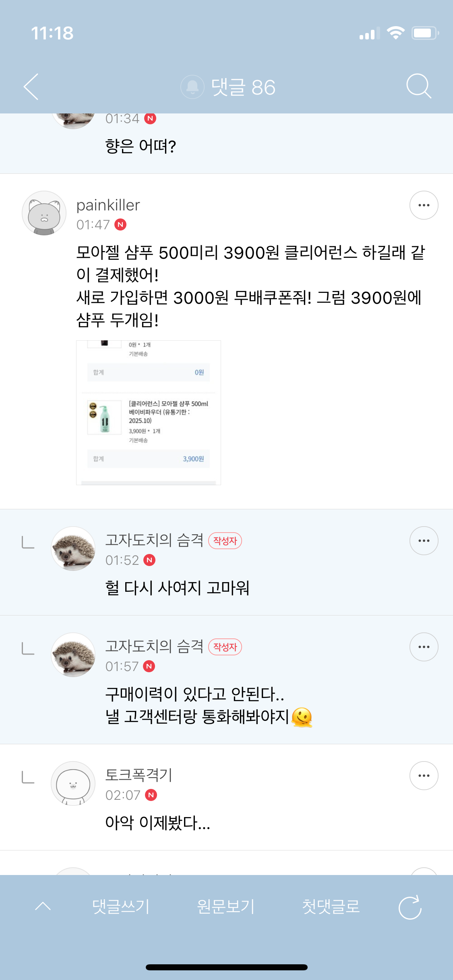Image resolution: width=453 pixels, height=980 pixels.
Task: Open more options for 토크폭격기's reply
Action: pos(424,776)
